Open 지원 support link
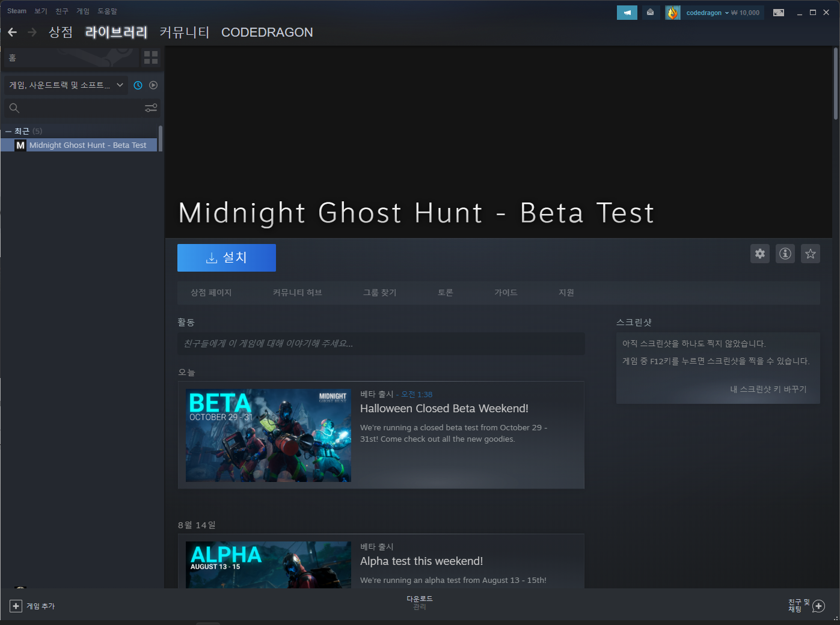The image size is (840, 625). (566, 293)
